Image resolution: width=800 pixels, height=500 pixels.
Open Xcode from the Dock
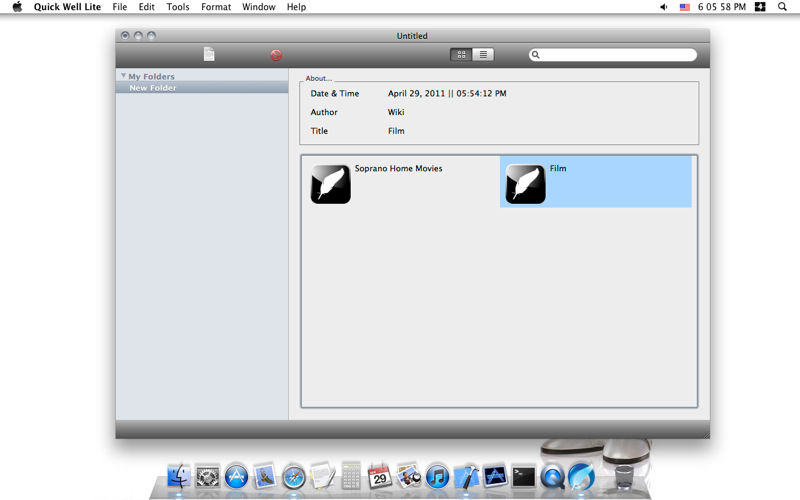(x=466, y=477)
